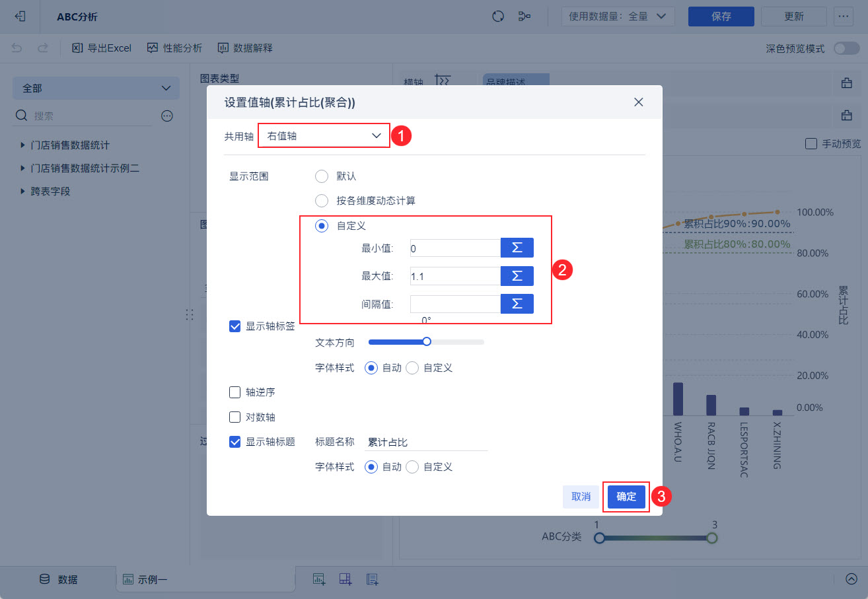Open 数据解释 from the toolbar
This screenshot has width=868, height=599.
click(x=245, y=48)
